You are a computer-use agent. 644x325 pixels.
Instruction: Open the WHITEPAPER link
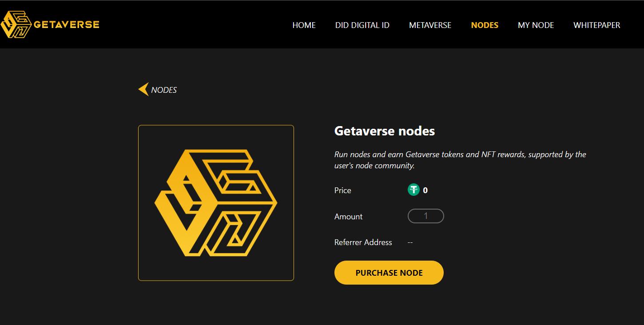596,25
